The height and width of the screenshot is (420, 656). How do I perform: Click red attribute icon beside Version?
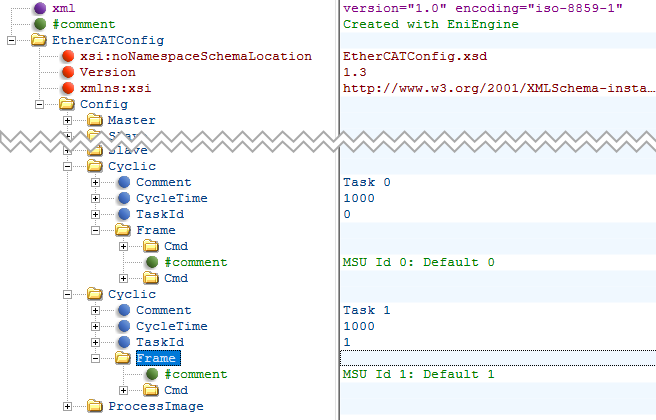68,72
